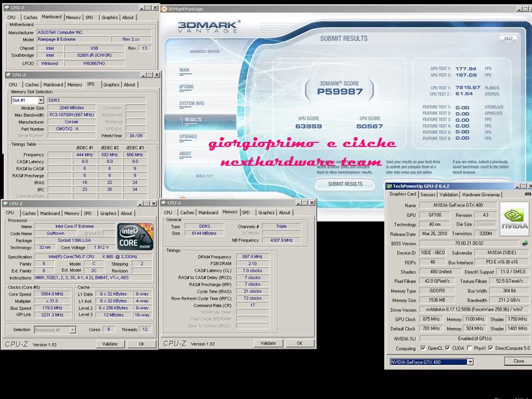Open the Slot #1 memory slot dropdown
Image resolution: width=532 pixels, height=399 pixels.
[x=41, y=100]
